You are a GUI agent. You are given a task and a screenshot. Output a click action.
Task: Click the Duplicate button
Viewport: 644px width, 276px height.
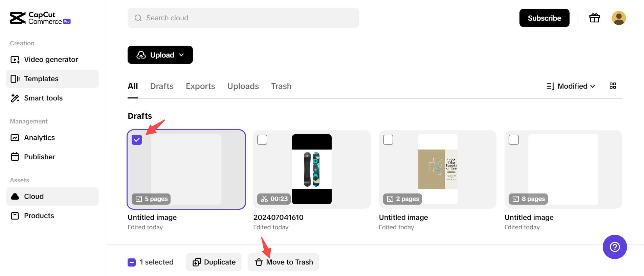[214, 262]
